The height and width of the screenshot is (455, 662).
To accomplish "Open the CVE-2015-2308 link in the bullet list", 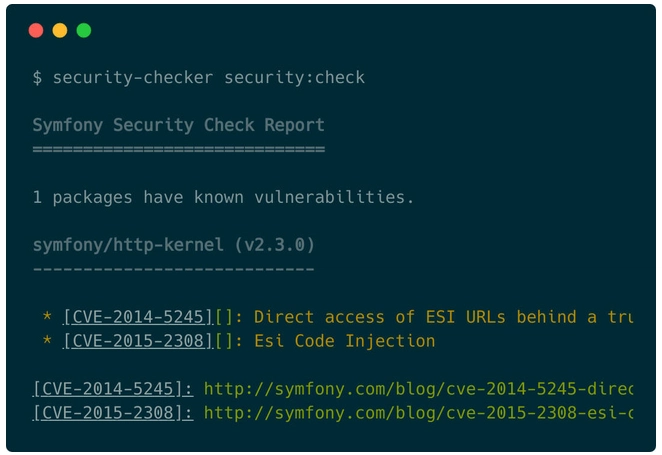I will tap(138, 341).
